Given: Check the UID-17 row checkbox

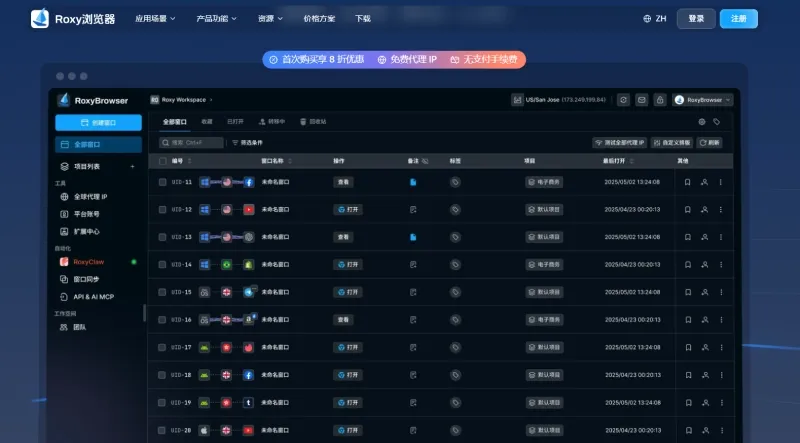Looking at the screenshot, I should point(162,347).
